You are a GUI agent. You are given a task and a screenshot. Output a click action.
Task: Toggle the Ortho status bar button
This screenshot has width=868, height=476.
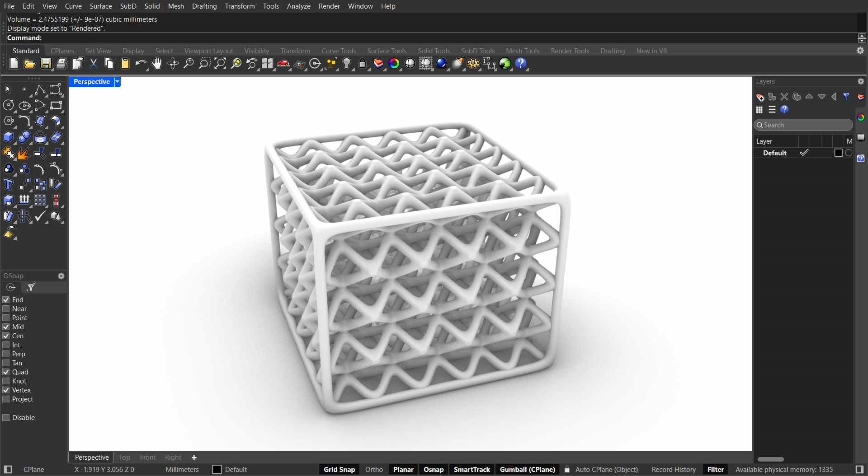click(374, 470)
